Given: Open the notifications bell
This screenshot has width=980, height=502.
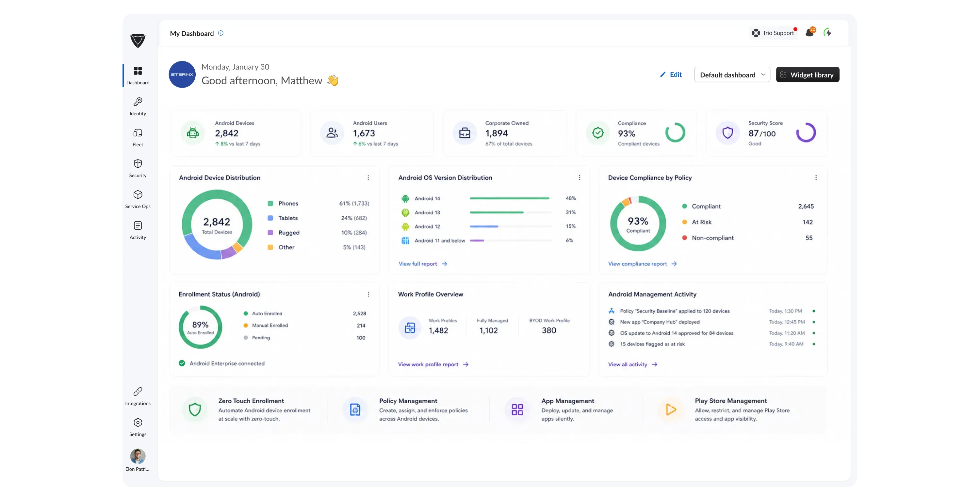Looking at the screenshot, I should (809, 33).
